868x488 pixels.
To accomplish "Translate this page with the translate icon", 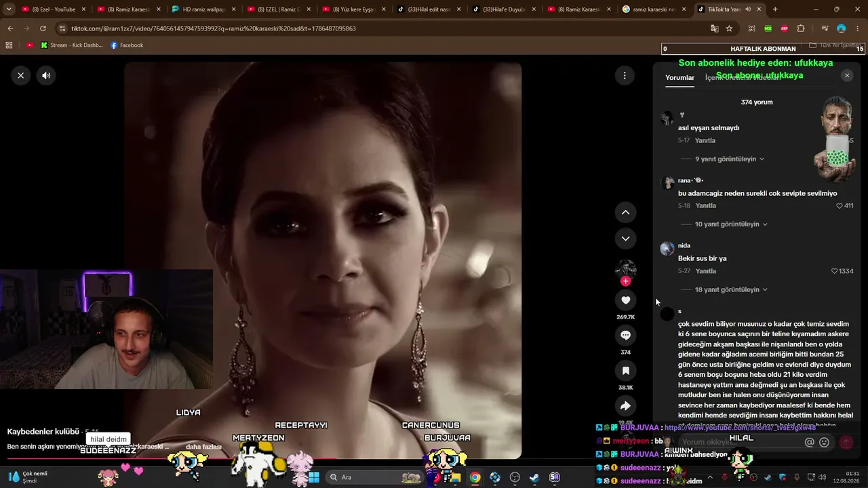I will pyautogui.click(x=714, y=28).
